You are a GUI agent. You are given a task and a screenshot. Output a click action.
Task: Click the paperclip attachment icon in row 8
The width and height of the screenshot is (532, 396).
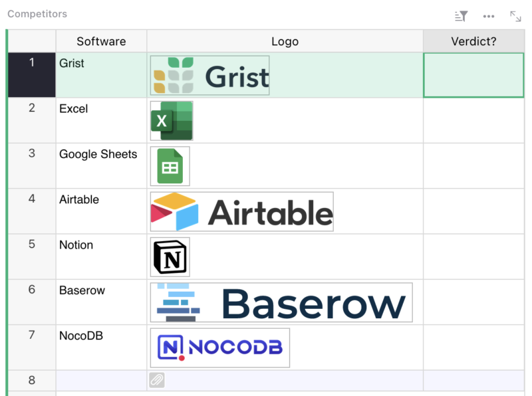click(158, 380)
